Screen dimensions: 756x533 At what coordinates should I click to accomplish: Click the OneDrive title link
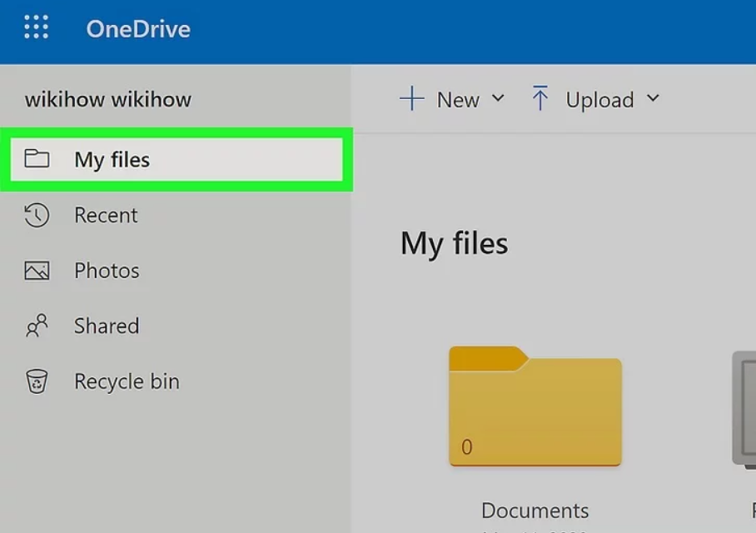138,29
